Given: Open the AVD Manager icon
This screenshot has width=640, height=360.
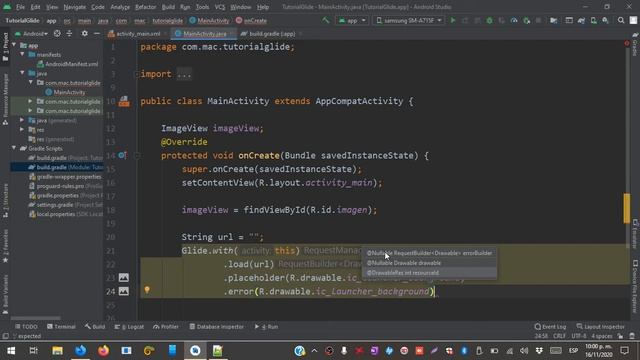Looking at the screenshot, I should click(x=593, y=20).
